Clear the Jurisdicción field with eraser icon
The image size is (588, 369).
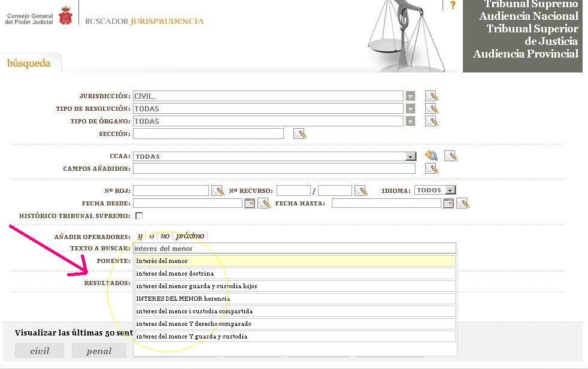click(431, 96)
